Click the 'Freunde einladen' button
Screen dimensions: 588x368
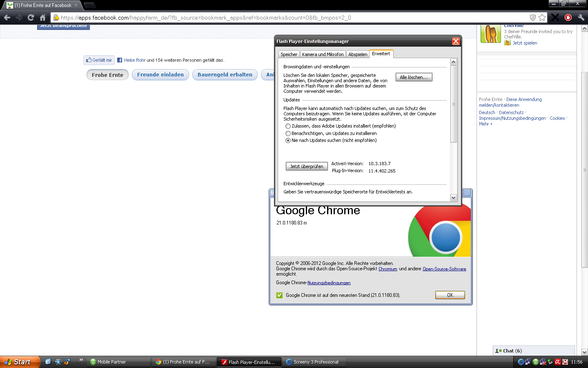160,75
